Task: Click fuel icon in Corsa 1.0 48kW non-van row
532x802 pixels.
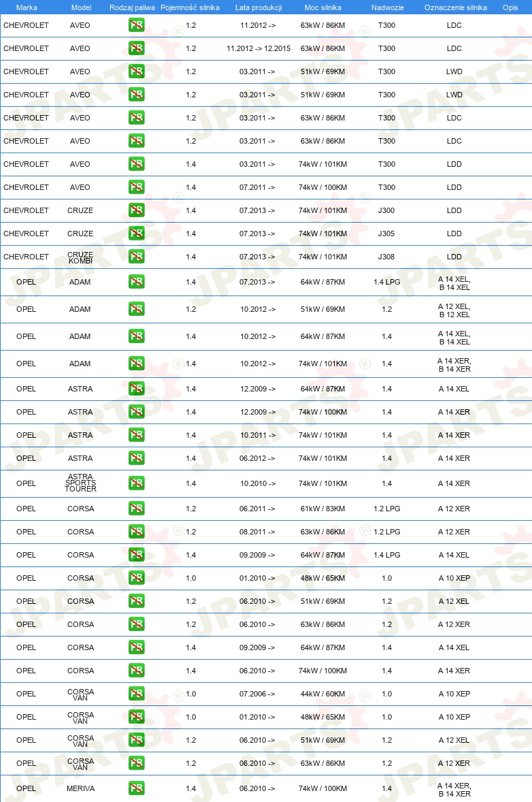Action: 137,578
